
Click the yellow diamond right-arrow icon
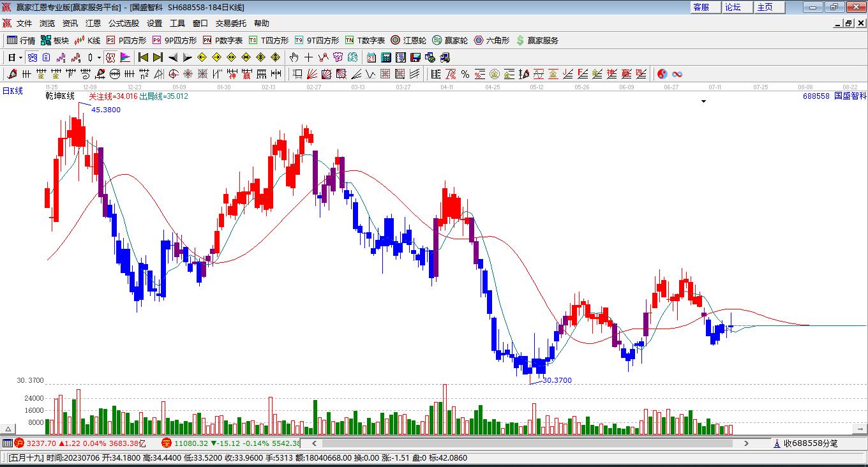point(217,57)
